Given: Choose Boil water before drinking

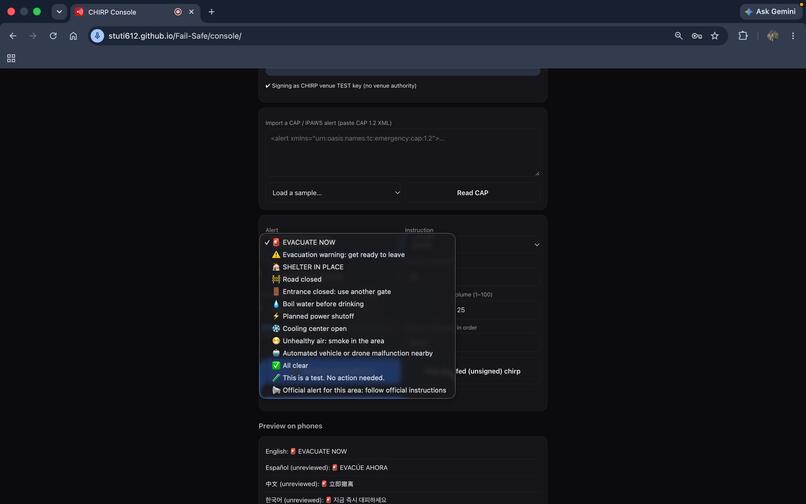Looking at the screenshot, I should [357, 304].
